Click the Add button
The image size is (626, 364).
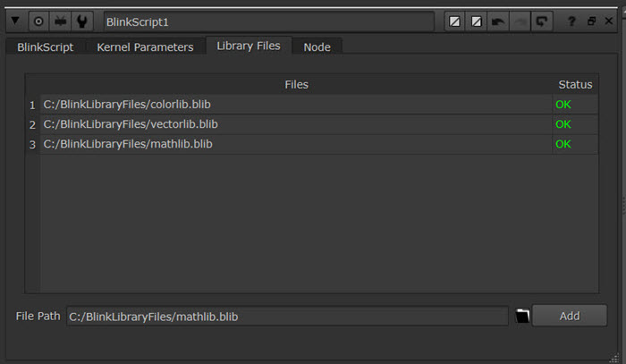(570, 316)
